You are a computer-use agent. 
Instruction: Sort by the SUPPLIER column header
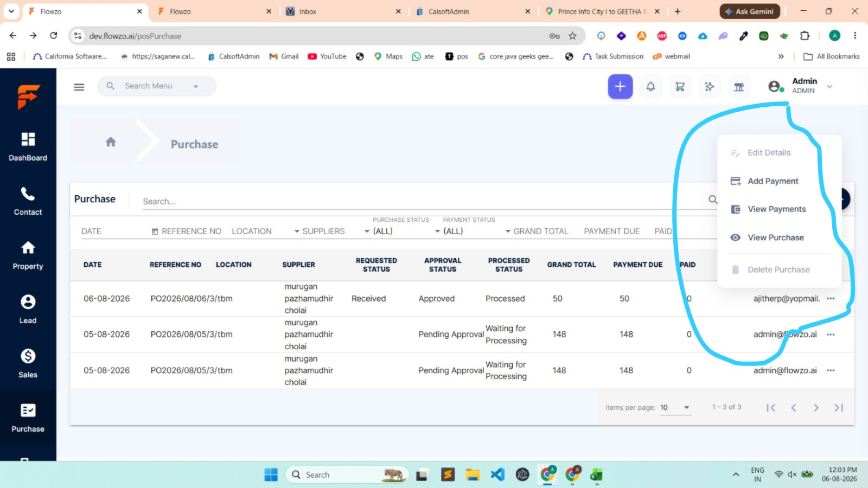click(298, 265)
